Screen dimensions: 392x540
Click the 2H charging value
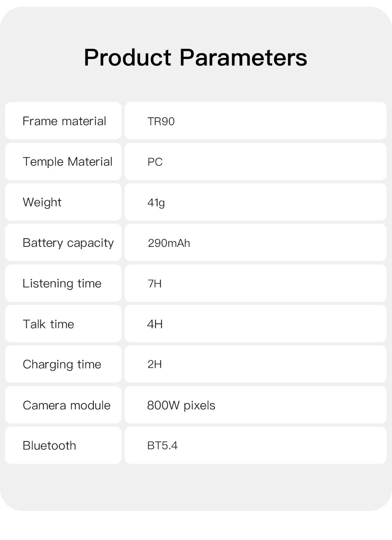[x=154, y=364]
